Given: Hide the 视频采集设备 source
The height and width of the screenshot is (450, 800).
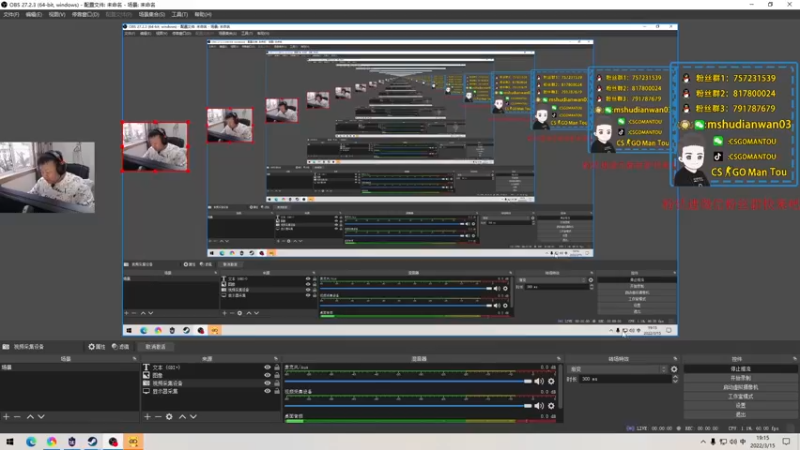Looking at the screenshot, I should [x=267, y=383].
